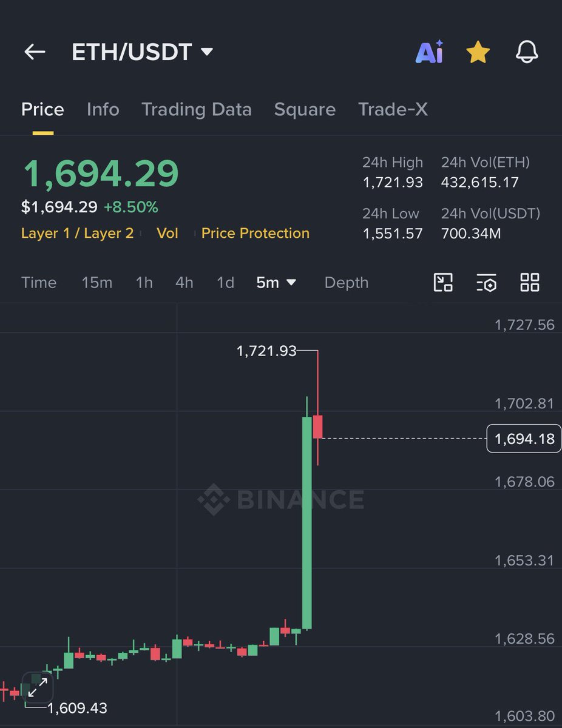Select the 1h chart interval
This screenshot has width=562, height=728.
[144, 283]
